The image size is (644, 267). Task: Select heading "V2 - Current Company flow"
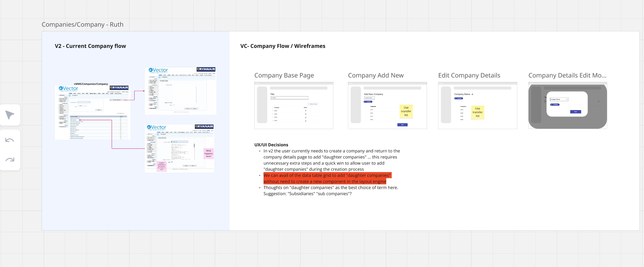(x=90, y=46)
